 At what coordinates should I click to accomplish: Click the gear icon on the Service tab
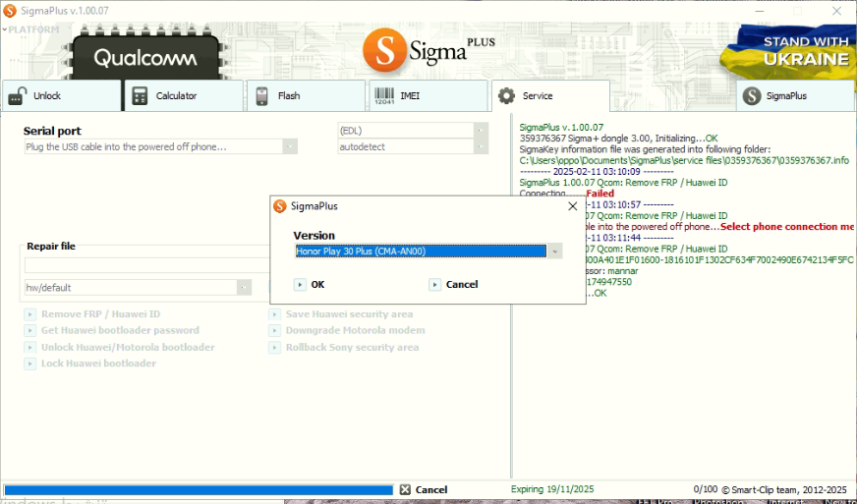507,96
